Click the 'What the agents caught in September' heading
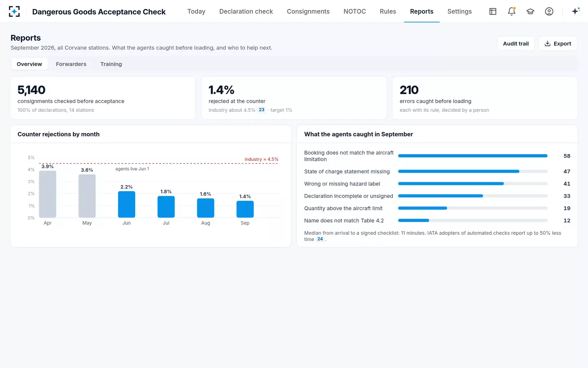The image size is (588, 368). (359, 134)
